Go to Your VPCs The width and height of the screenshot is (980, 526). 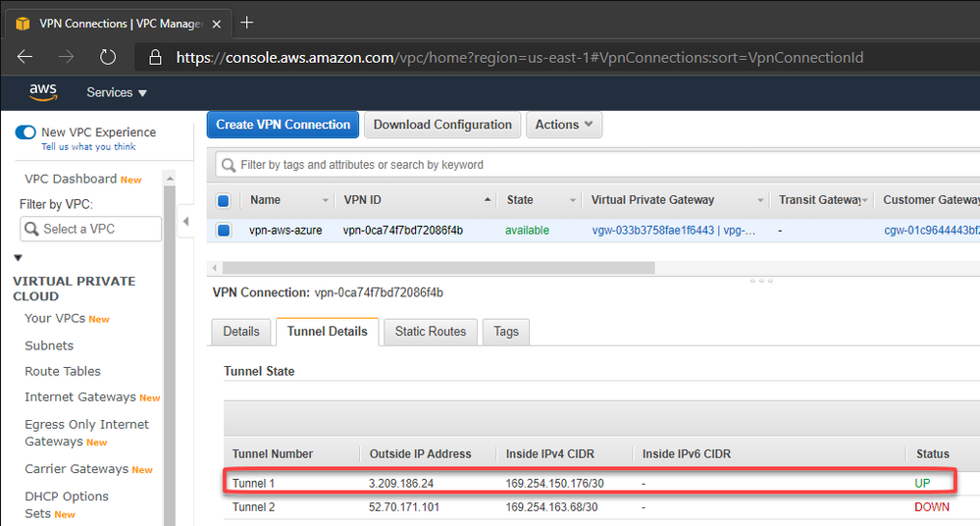point(55,318)
